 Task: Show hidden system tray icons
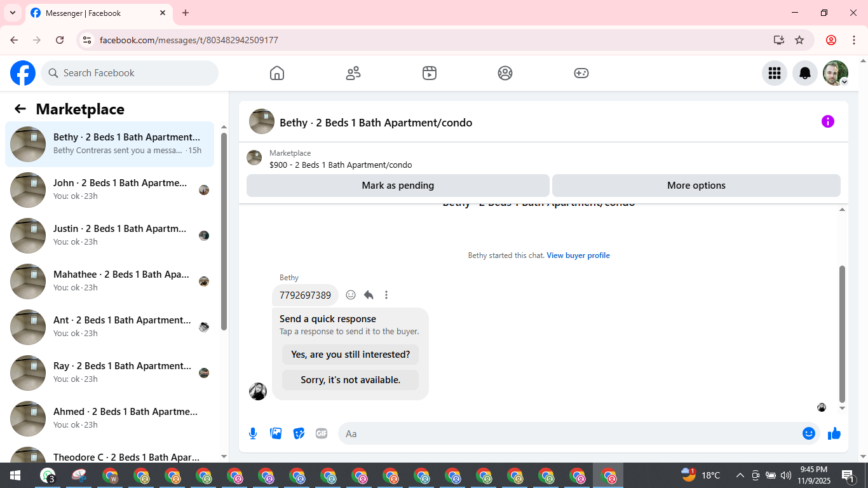740,475
